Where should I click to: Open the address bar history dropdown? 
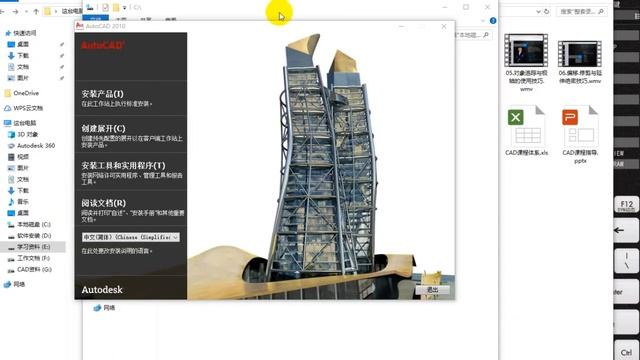(x=538, y=12)
